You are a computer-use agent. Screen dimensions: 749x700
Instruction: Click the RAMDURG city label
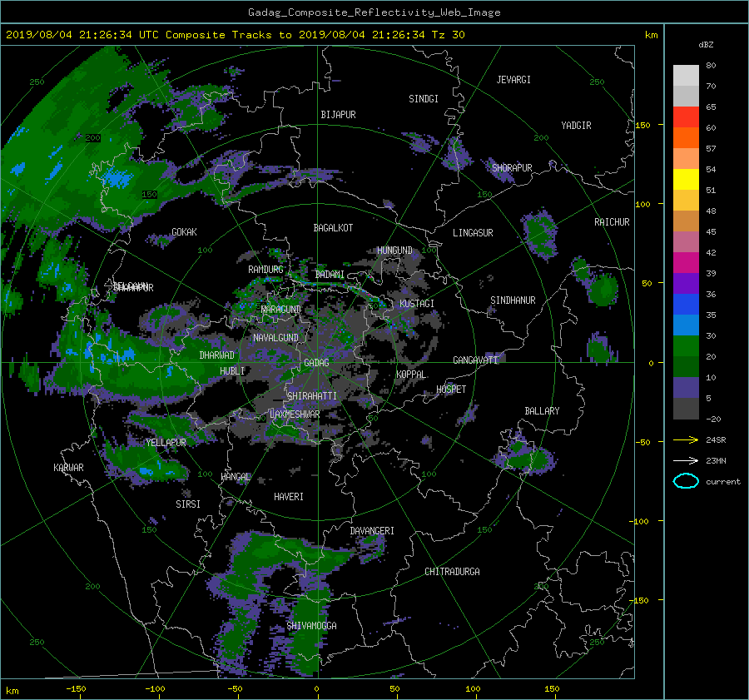click(x=265, y=270)
